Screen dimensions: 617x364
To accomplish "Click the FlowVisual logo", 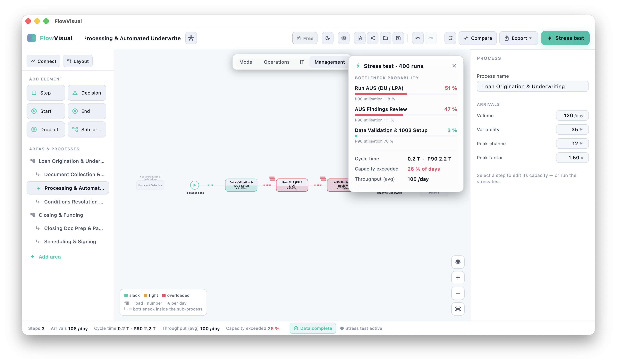I will [x=50, y=38].
